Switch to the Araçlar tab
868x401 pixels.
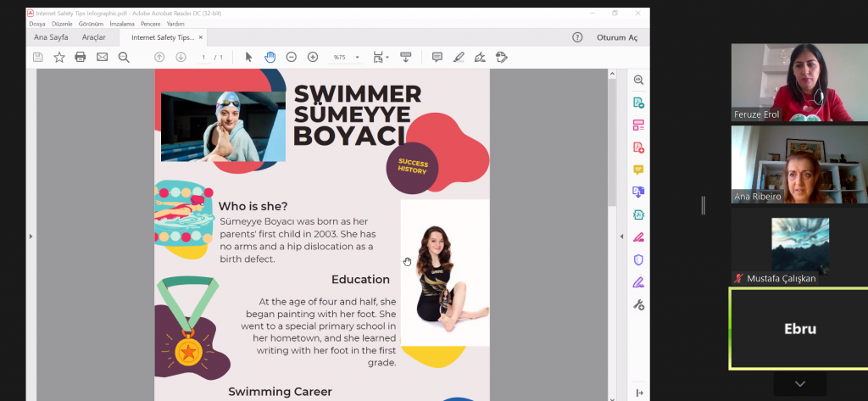(x=93, y=37)
